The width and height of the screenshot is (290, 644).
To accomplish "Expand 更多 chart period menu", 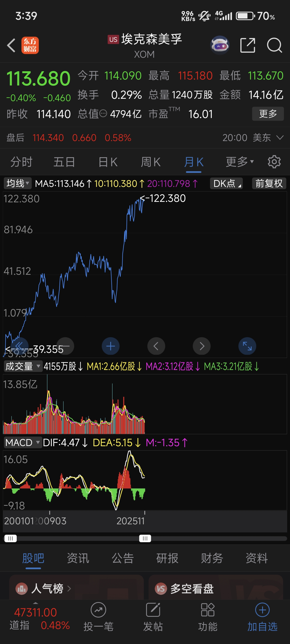I will point(240,162).
